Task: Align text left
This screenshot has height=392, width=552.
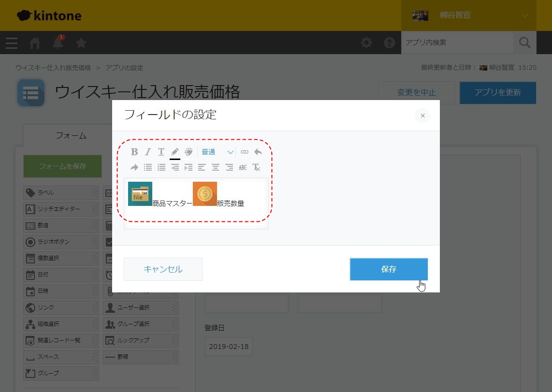Action: point(202,167)
